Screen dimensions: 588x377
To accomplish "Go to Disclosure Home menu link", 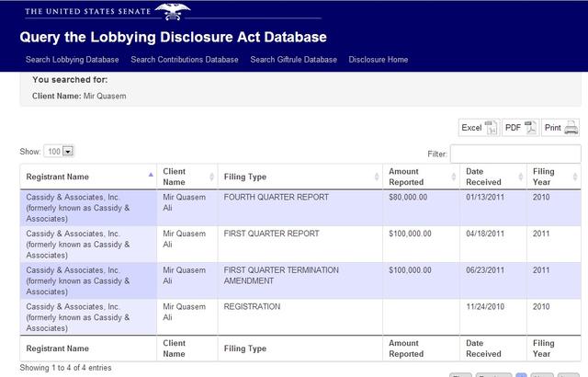I will [379, 59].
